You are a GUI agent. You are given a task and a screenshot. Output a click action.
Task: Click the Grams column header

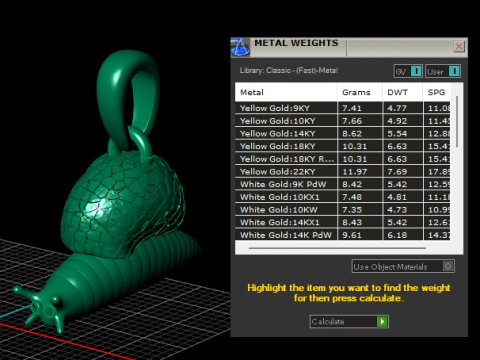(356, 92)
